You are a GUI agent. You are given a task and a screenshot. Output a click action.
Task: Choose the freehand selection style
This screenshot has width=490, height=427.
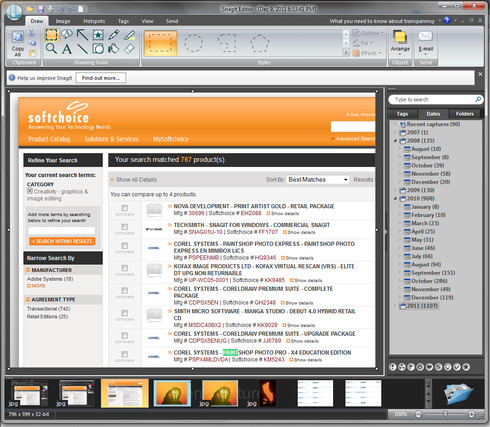227,43
